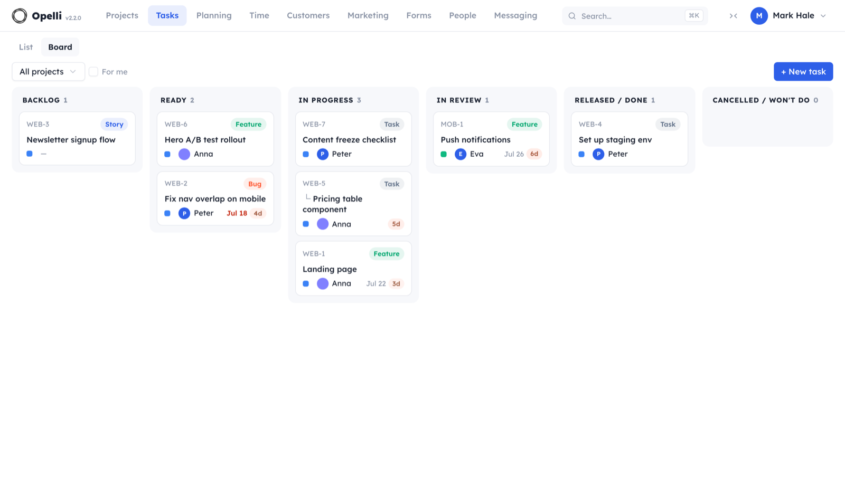Image resolution: width=845 pixels, height=504 pixels.
Task: Click the search magnifier icon
Action: 572,16
